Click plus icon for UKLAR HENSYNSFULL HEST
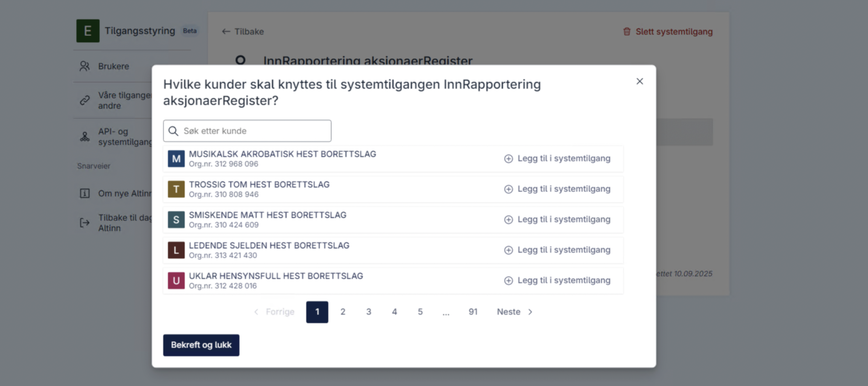868x386 pixels. [x=508, y=280]
